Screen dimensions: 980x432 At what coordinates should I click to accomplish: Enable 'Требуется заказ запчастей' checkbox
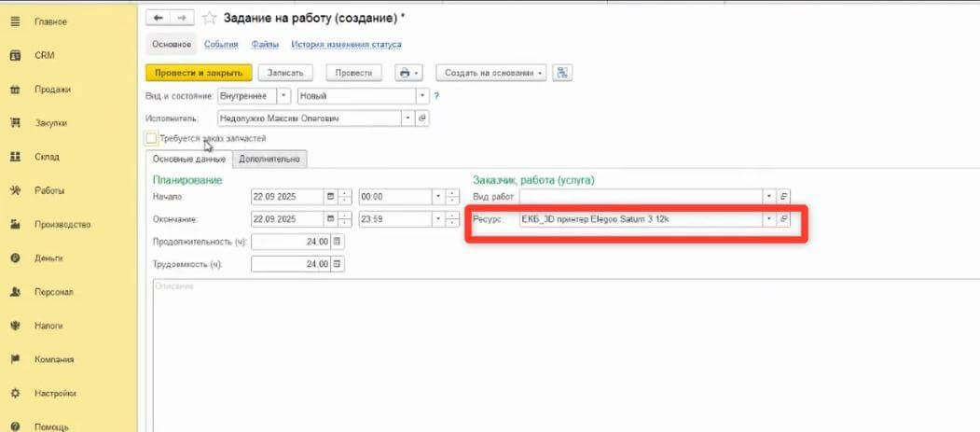151,138
